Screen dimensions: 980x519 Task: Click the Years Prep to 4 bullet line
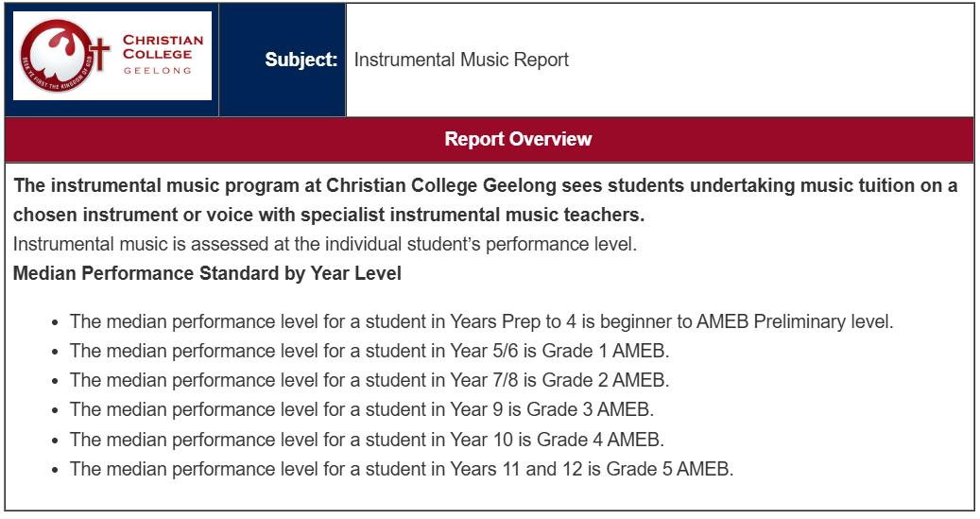pyautogui.click(x=481, y=321)
